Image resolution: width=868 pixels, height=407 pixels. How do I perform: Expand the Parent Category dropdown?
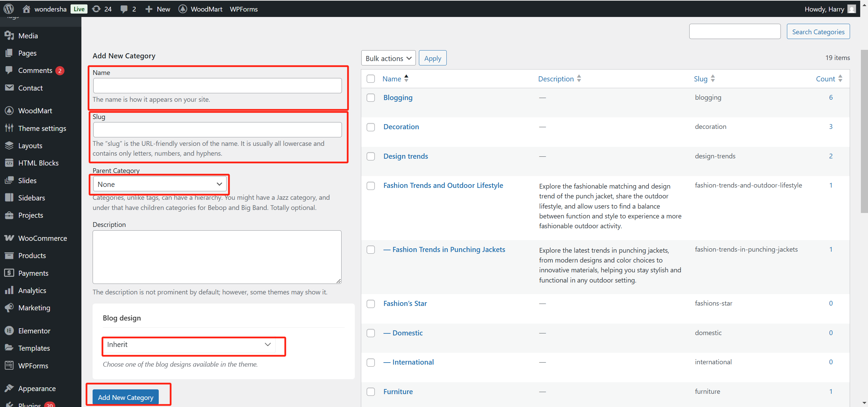click(x=159, y=184)
